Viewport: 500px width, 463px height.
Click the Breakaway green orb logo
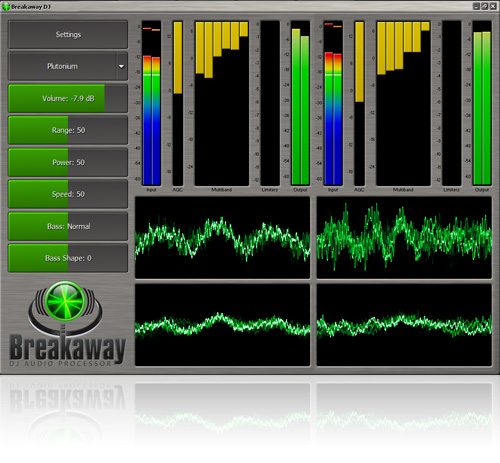click(65, 302)
